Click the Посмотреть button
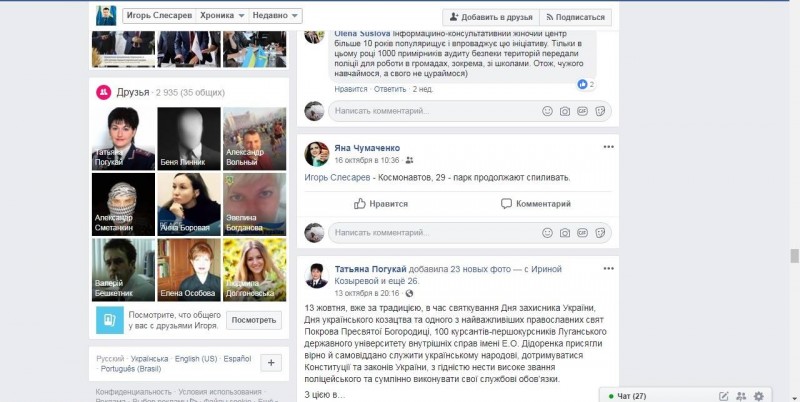This screenshot has width=800, height=402. tap(254, 320)
